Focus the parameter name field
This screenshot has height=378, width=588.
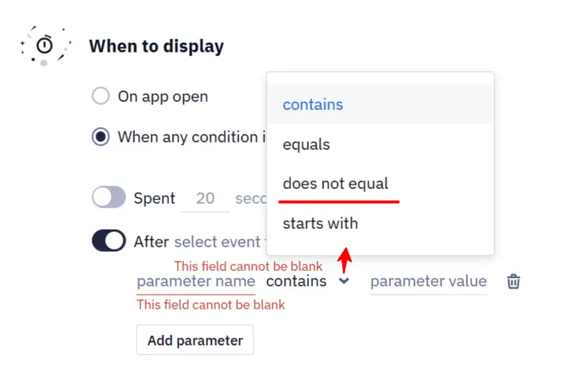pos(196,281)
